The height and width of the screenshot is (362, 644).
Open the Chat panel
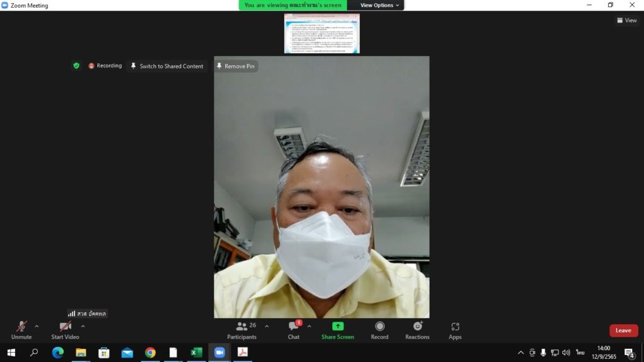(294, 331)
